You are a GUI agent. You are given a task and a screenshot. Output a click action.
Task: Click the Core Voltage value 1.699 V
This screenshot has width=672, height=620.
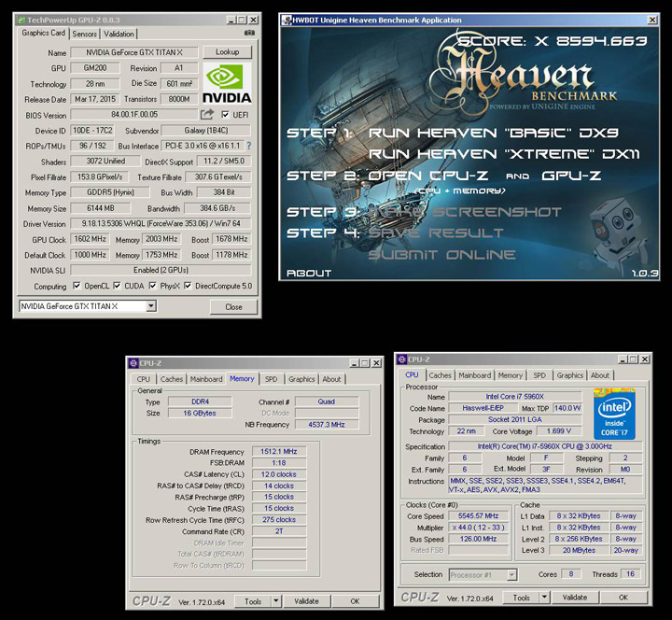(x=558, y=430)
